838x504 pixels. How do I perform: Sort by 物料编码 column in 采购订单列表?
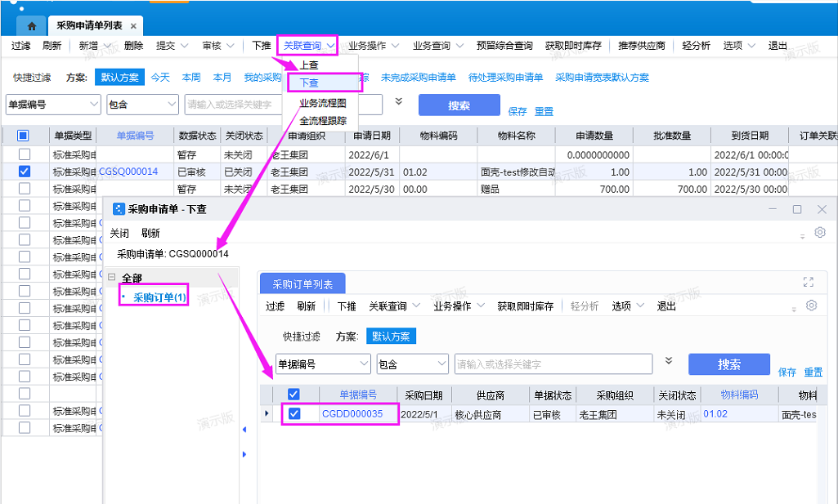739,395
